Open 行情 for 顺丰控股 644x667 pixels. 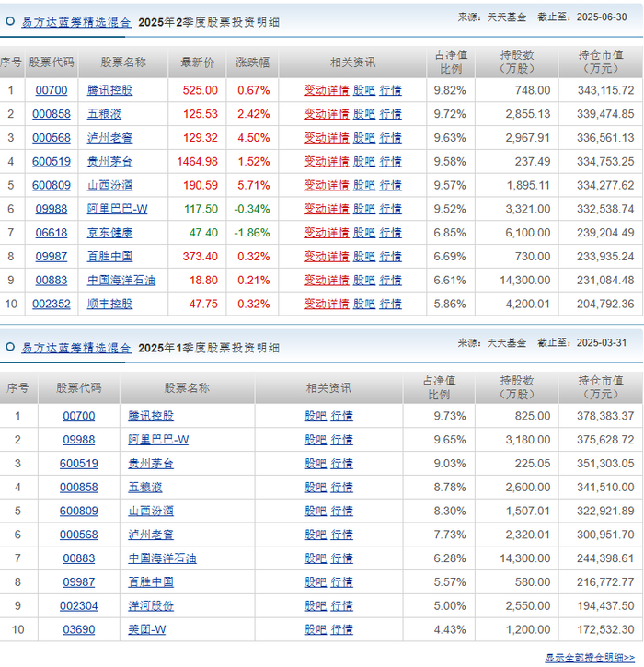pyautogui.click(x=390, y=305)
